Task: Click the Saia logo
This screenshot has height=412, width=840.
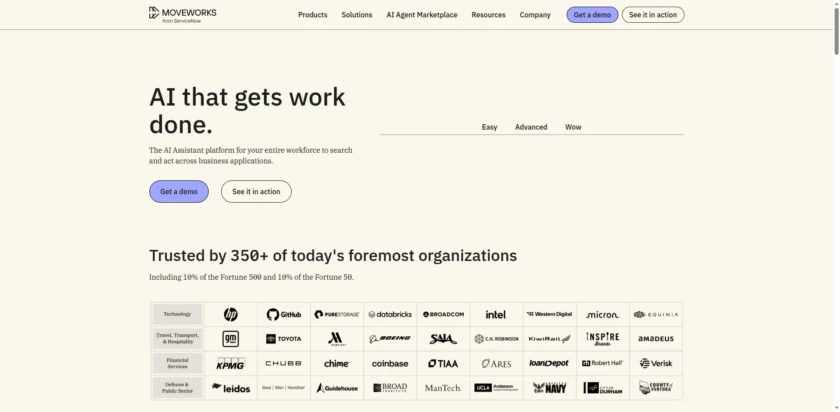Action: 444,339
